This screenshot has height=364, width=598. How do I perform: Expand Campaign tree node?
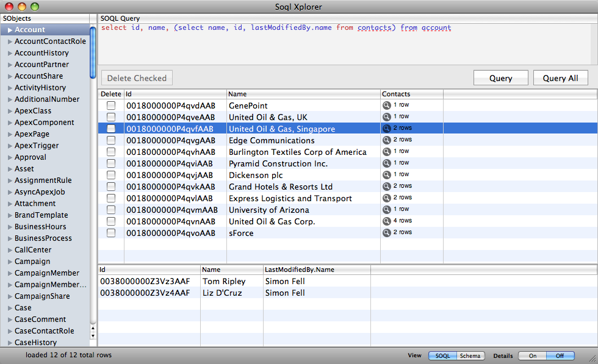pyautogui.click(x=10, y=262)
